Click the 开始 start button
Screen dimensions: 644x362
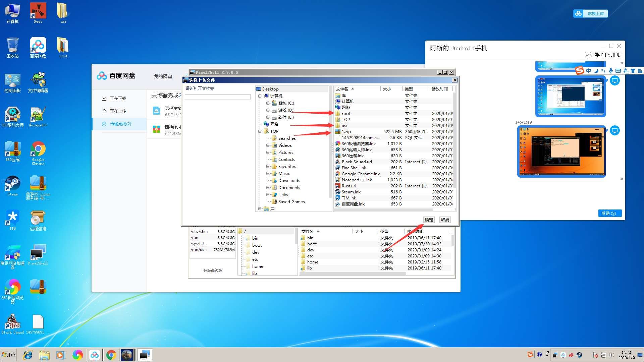pos(8,355)
